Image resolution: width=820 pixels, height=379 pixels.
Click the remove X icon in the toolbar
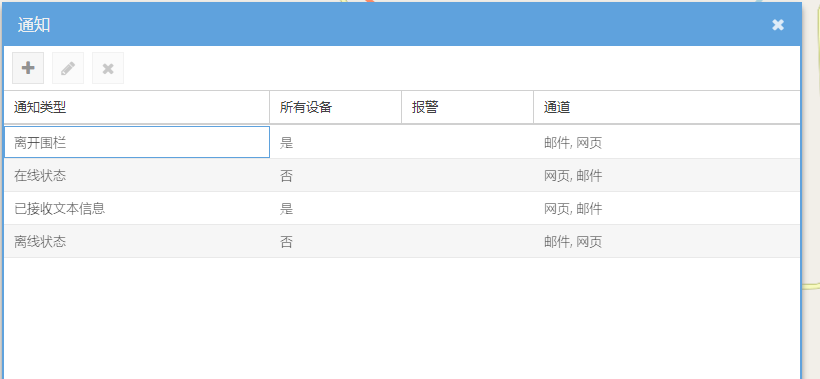click(x=108, y=68)
